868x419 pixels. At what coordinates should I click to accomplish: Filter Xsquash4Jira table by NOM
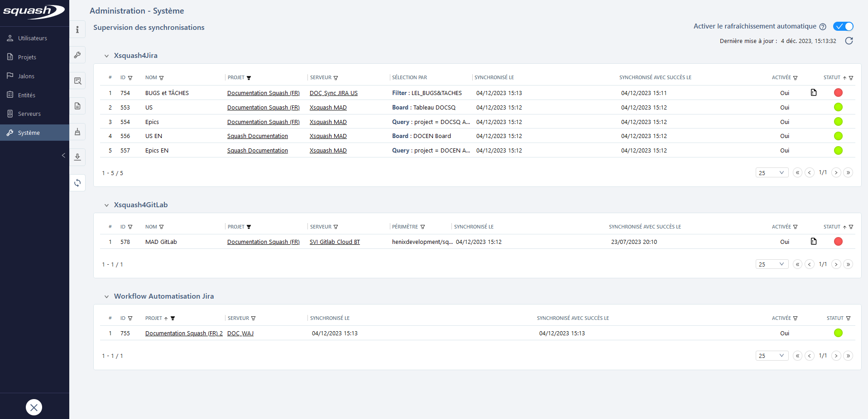pos(162,78)
